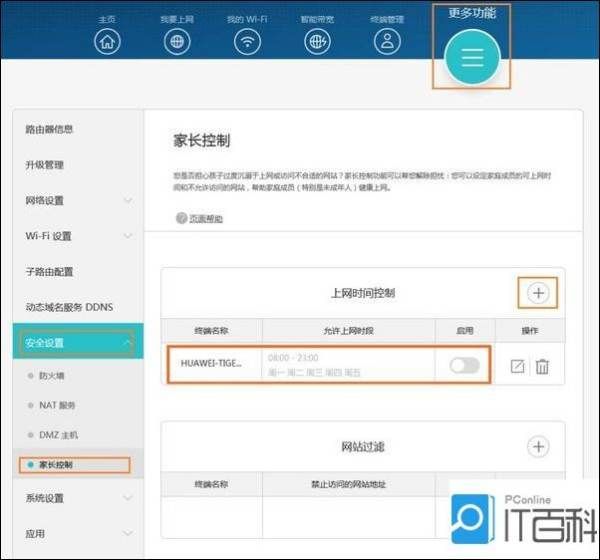Open the DMZ 主机 submenu item
This screenshot has width=600, height=560.
[x=59, y=435]
